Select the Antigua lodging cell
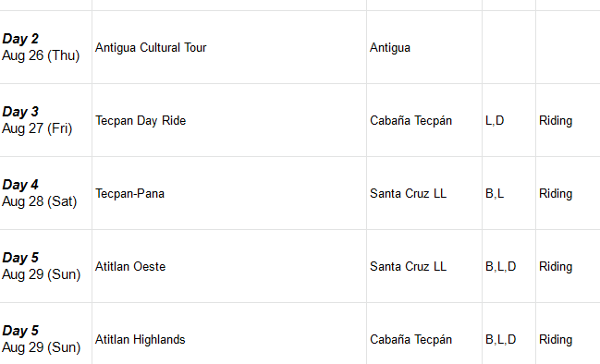The image size is (600, 364). 424,47
